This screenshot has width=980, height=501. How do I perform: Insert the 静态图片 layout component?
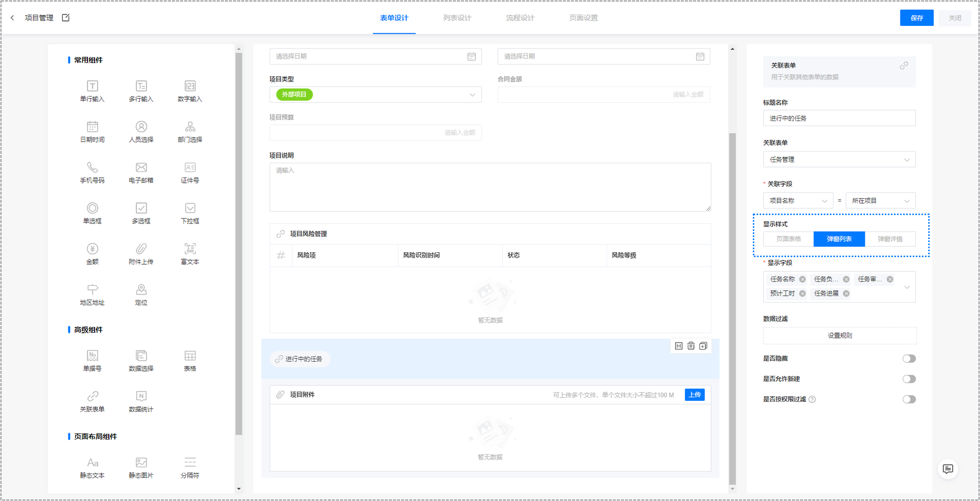(141, 468)
